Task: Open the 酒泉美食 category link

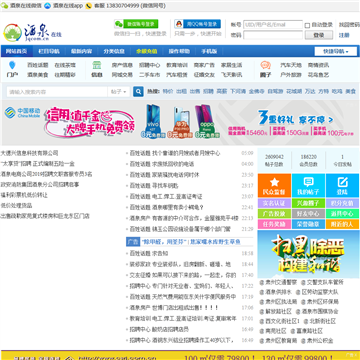Action: tap(38, 75)
